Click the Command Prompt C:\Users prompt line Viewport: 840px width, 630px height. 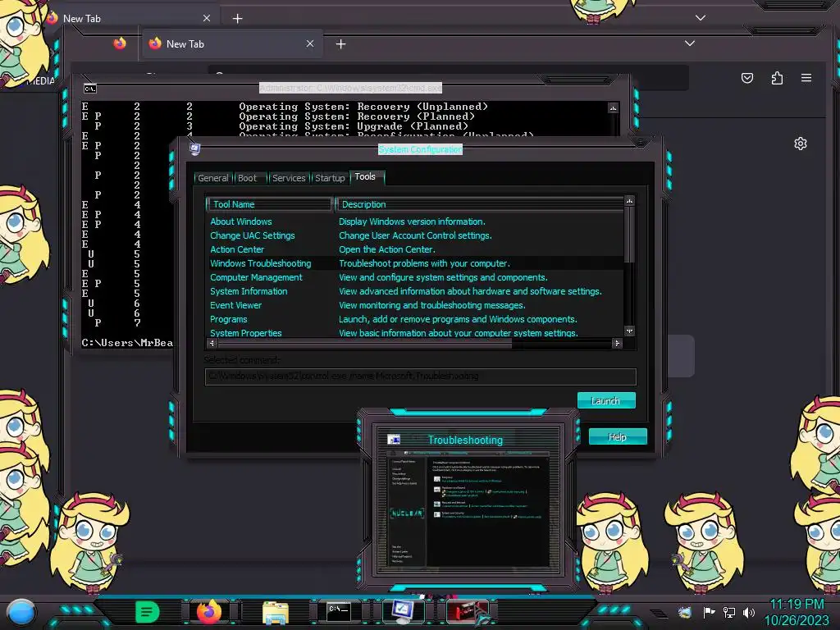(x=127, y=343)
